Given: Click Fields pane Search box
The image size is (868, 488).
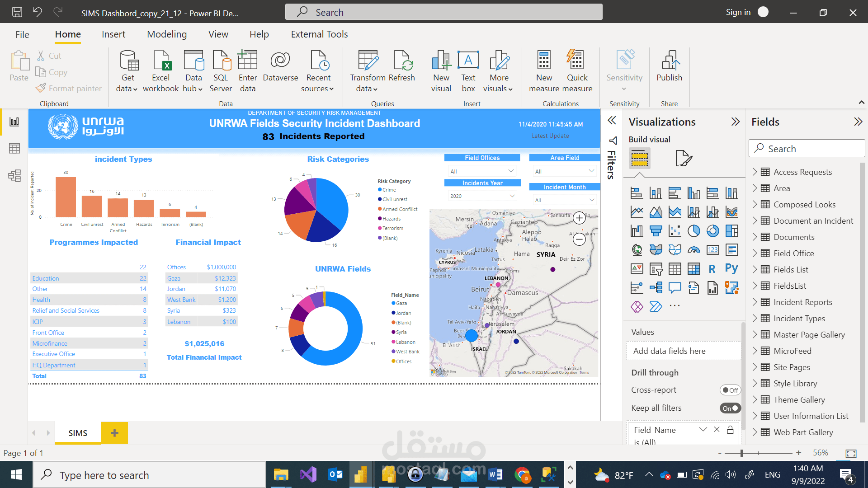Looking at the screenshot, I should tap(807, 149).
